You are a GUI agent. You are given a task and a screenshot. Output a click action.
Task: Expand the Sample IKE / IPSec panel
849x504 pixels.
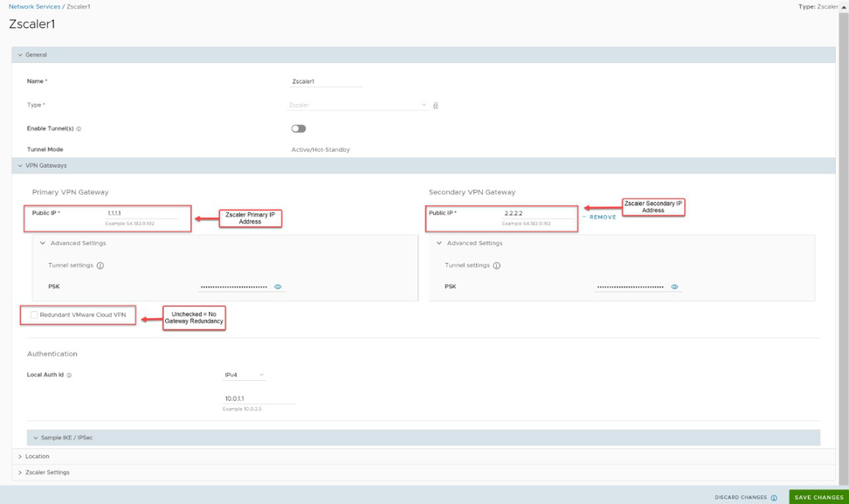click(66, 438)
